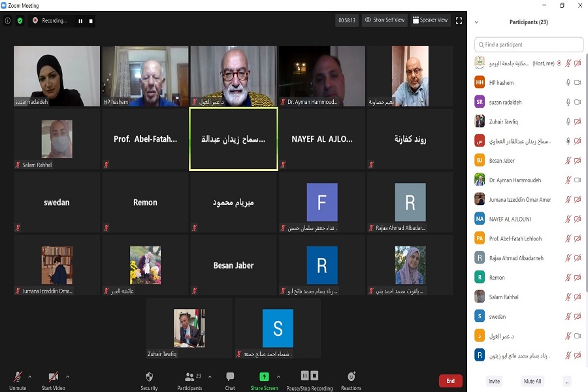Image resolution: width=588 pixels, height=392 pixels.
Task: Click Pause/Stop Recording in bottom toolbar
Action: 310,380
